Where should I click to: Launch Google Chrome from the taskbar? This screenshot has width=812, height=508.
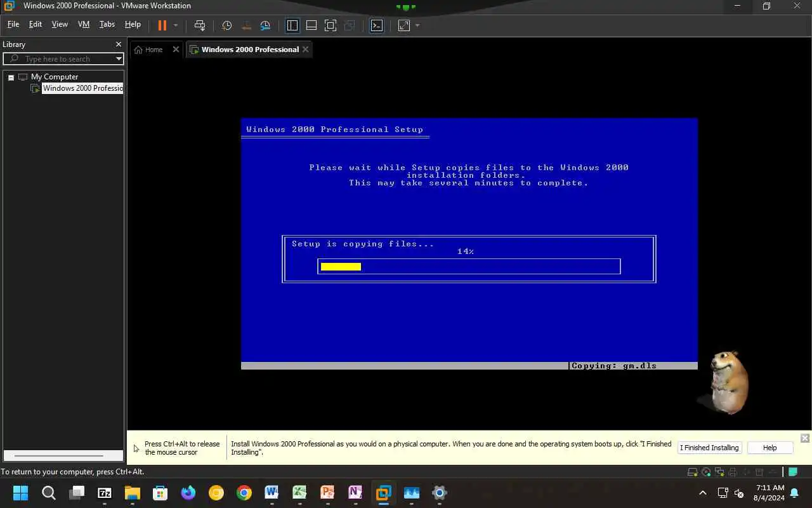[244, 493]
